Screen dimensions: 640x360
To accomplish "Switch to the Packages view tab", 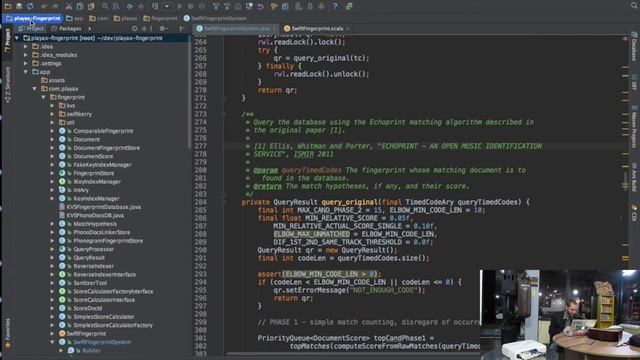I will pos(66,29).
